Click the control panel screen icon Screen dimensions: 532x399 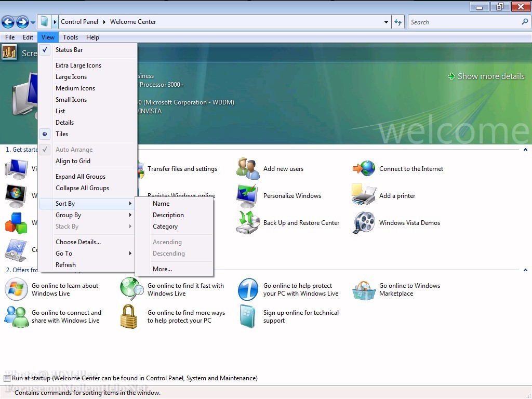click(x=16, y=250)
